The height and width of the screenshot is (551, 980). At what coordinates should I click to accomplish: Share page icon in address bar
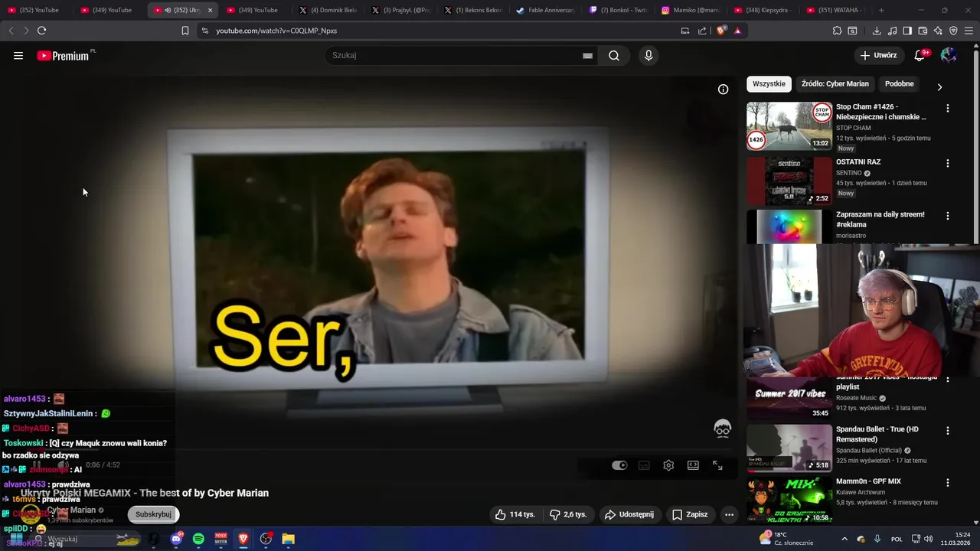point(702,31)
